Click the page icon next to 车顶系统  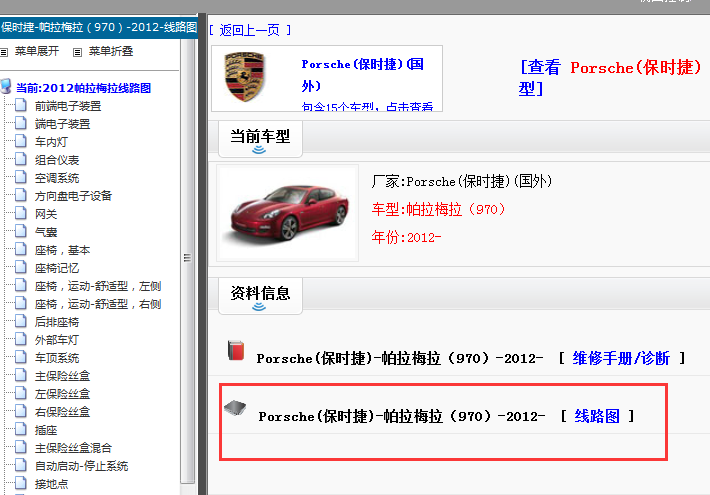click(x=20, y=357)
